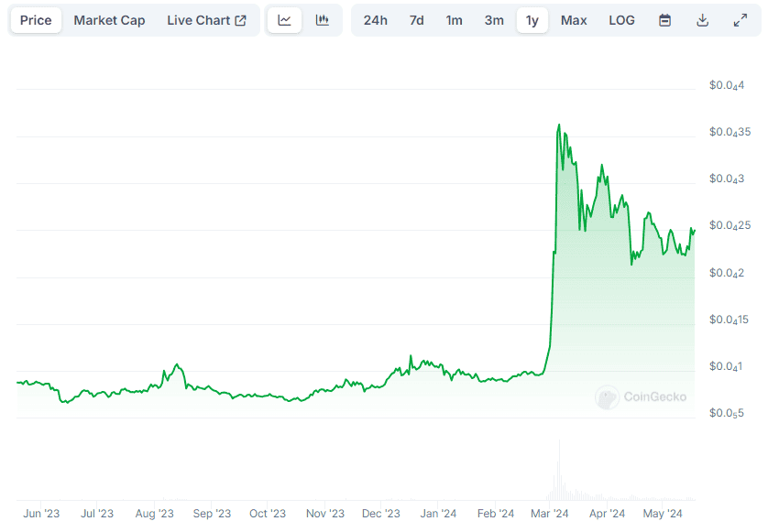Expand the chart to fullscreen
The width and height of the screenshot is (768, 532).
(741, 20)
